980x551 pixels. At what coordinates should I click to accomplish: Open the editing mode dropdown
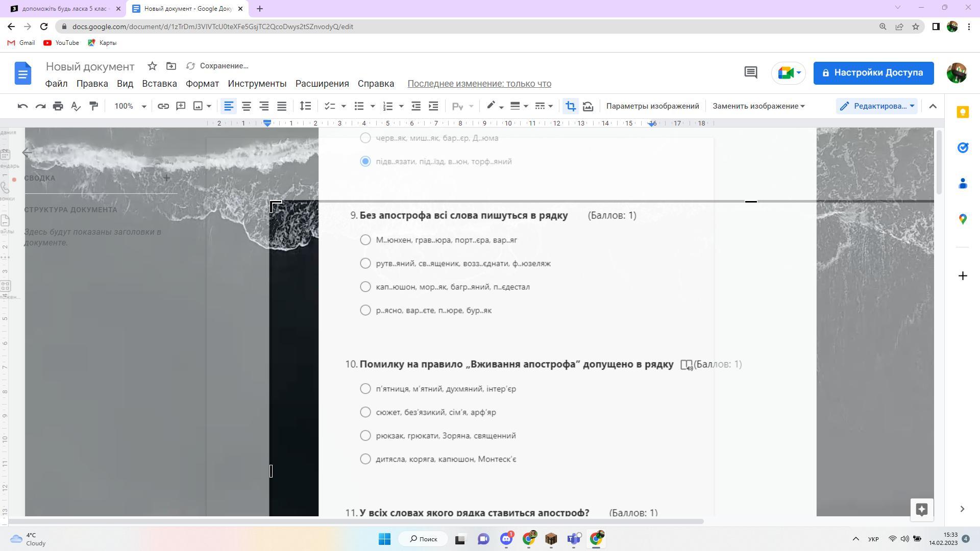pos(877,106)
